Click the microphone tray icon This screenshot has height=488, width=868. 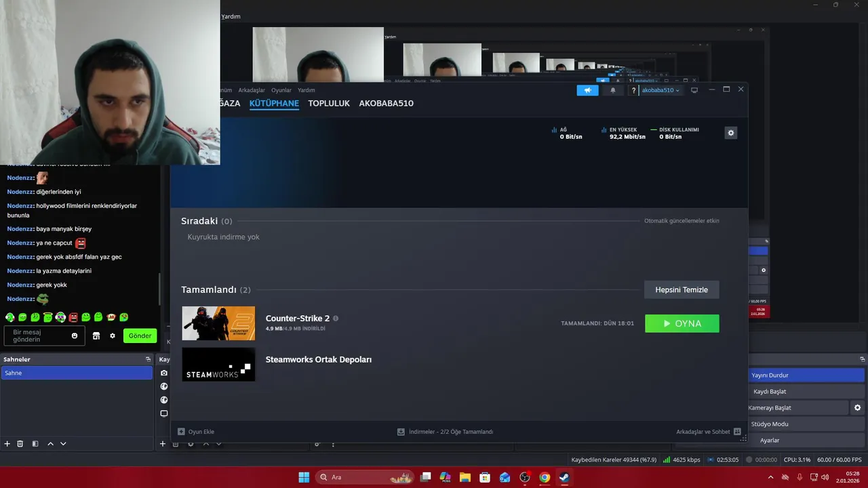[x=800, y=477]
